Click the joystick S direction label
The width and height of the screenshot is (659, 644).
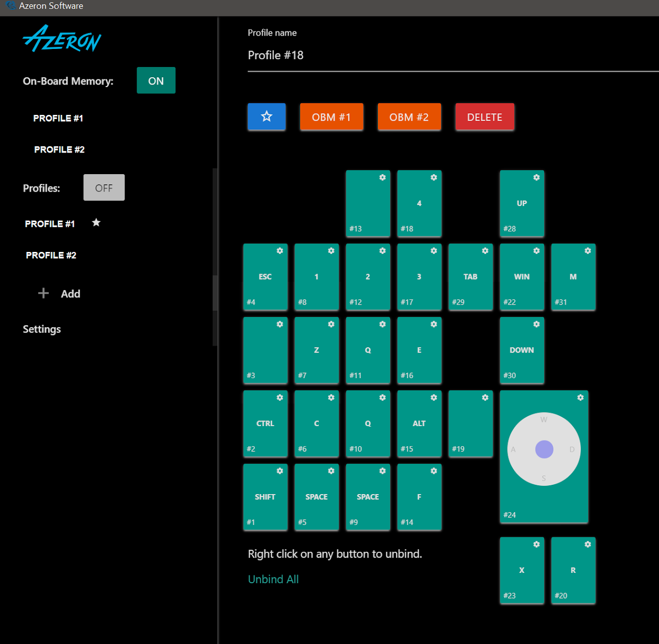coord(544,478)
